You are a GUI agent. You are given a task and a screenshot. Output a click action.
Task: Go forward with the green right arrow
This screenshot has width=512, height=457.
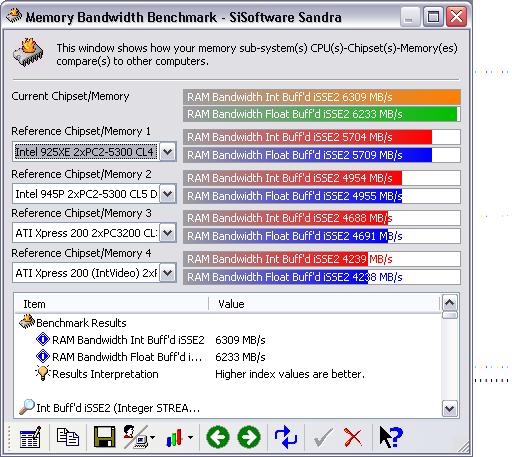coord(249,437)
